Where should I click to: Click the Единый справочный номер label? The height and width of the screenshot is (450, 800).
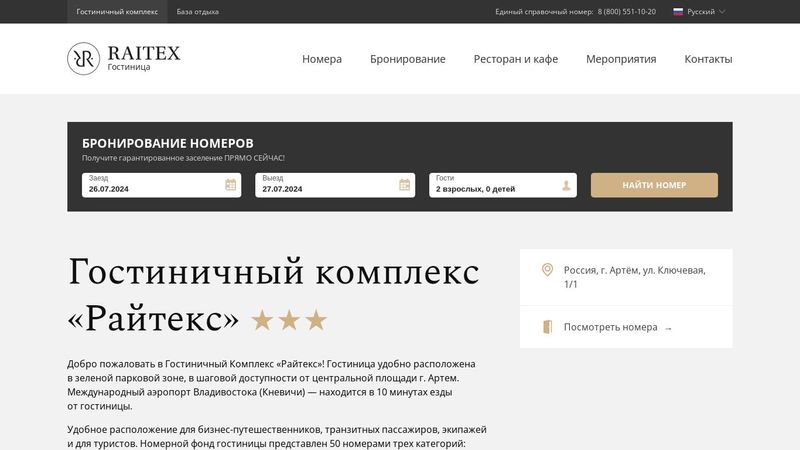(544, 12)
